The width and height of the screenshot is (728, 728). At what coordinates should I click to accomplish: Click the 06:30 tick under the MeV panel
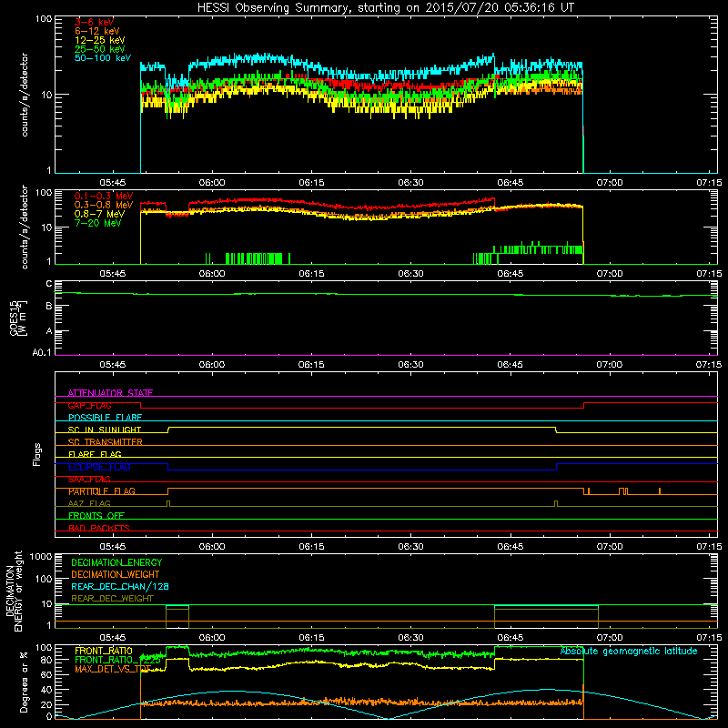click(411, 274)
